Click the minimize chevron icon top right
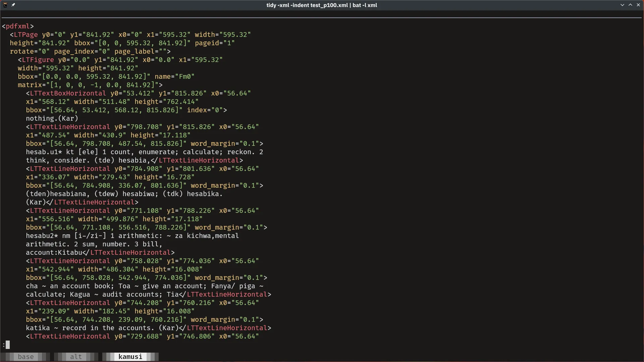The height and width of the screenshot is (362, 644). (623, 5)
